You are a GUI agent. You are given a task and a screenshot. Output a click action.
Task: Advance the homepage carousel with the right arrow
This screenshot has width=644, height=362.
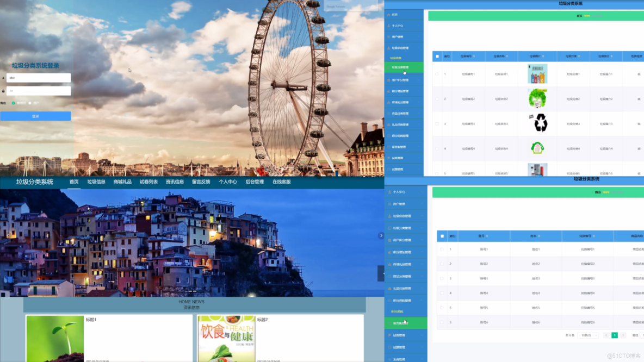pos(381,235)
